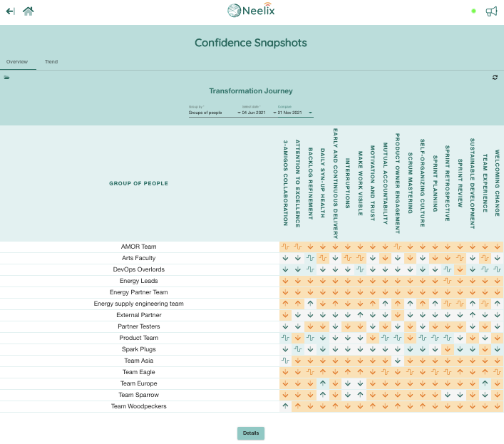Go to the home page icon
This screenshot has width=504, height=444.
coord(29,11)
